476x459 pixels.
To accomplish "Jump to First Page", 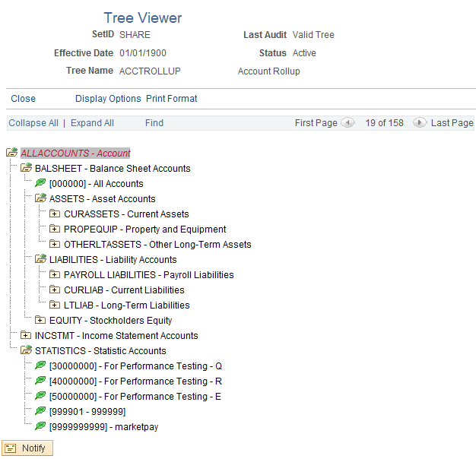I will (316, 123).
